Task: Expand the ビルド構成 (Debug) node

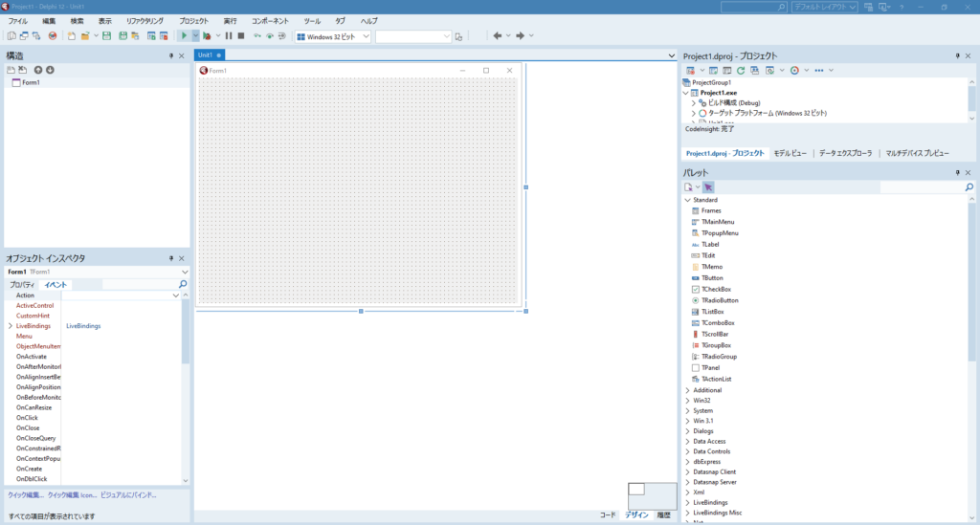Action: pyautogui.click(x=694, y=102)
